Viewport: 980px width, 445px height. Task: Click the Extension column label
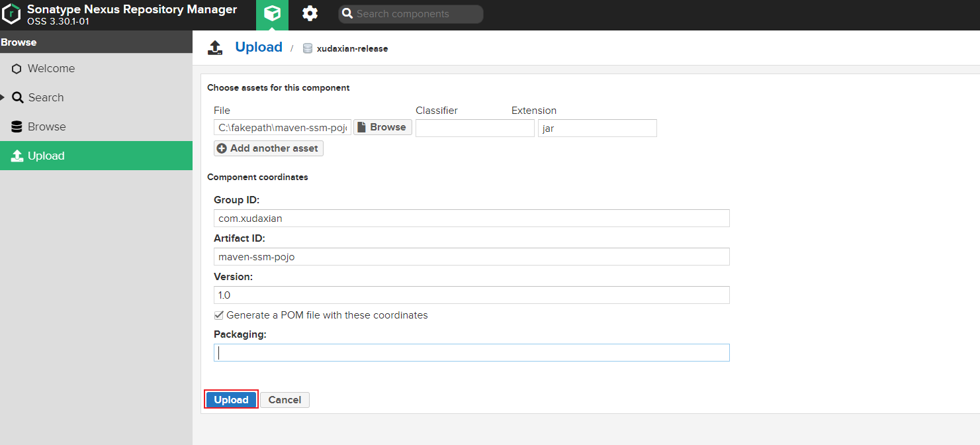click(x=534, y=111)
